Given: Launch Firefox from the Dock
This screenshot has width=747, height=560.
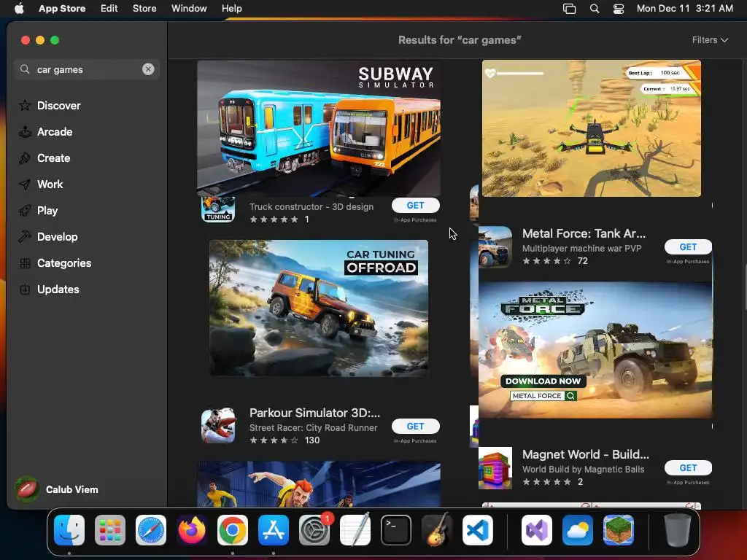Looking at the screenshot, I should click(x=192, y=530).
